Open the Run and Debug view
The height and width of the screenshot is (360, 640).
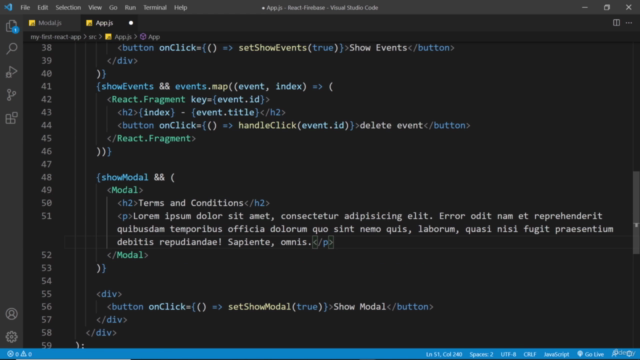point(11,72)
